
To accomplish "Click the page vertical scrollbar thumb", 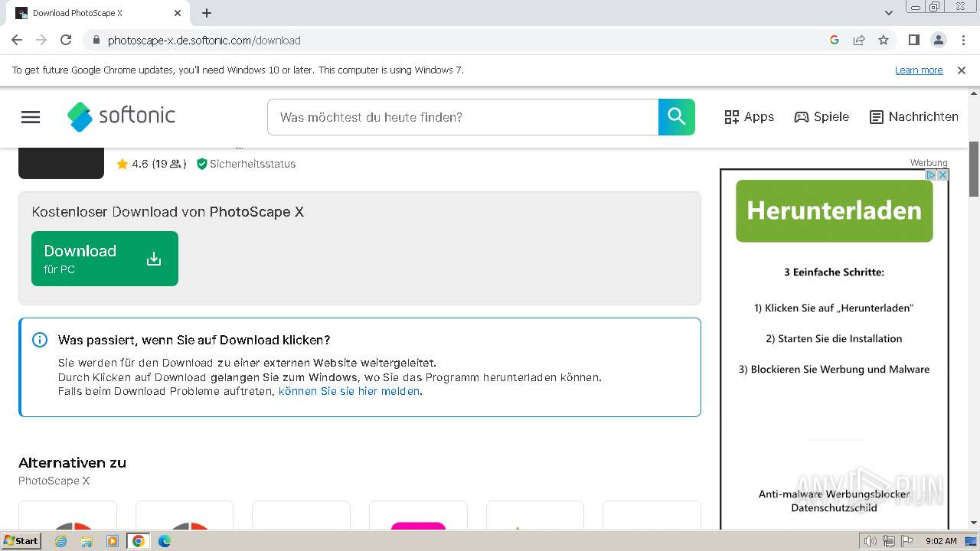I will coord(974,168).
